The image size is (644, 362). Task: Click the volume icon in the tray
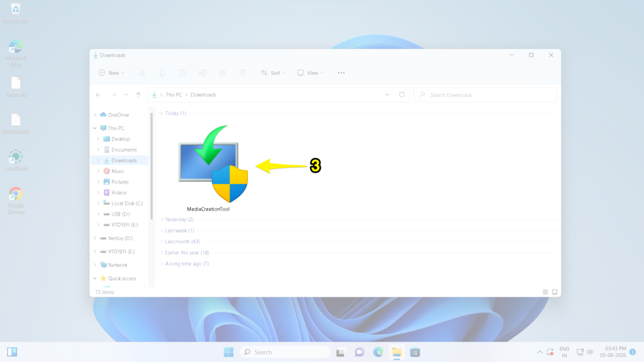[590, 352]
